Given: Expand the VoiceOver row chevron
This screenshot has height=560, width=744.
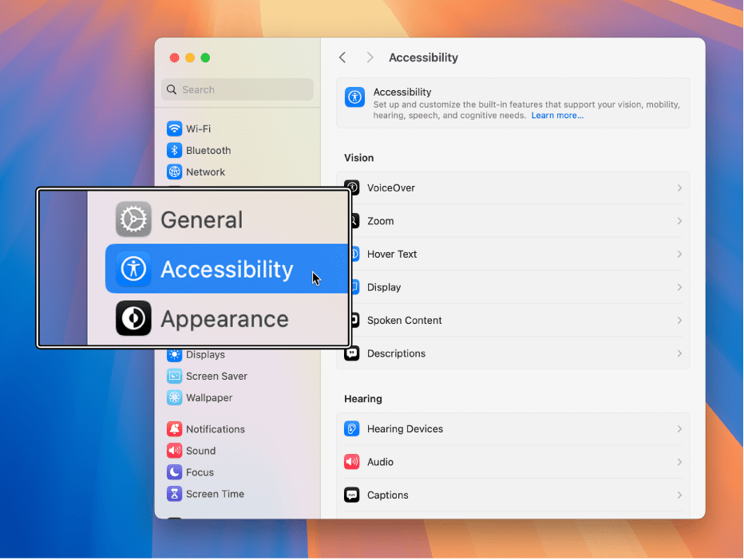Looking at the screenshot, I should coord(679,188).
